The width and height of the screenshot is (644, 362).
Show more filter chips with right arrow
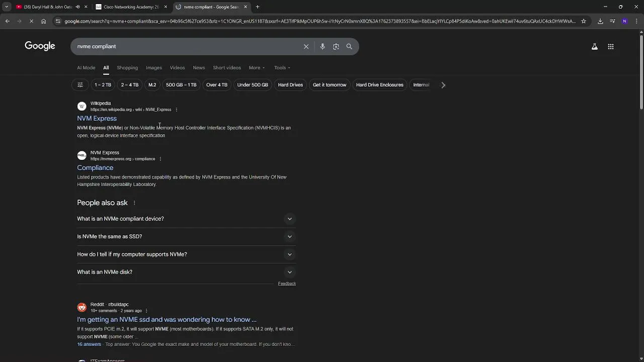(443, 85)
